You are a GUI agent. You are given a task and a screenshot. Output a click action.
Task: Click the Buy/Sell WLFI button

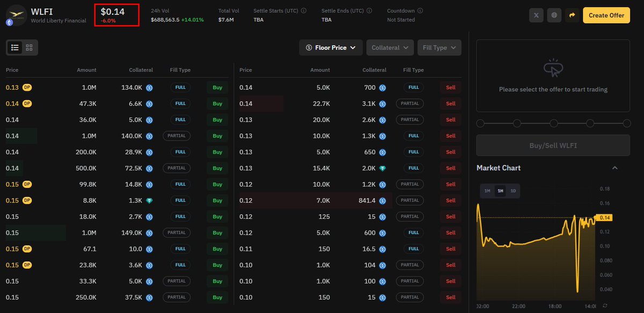point(553,145)
